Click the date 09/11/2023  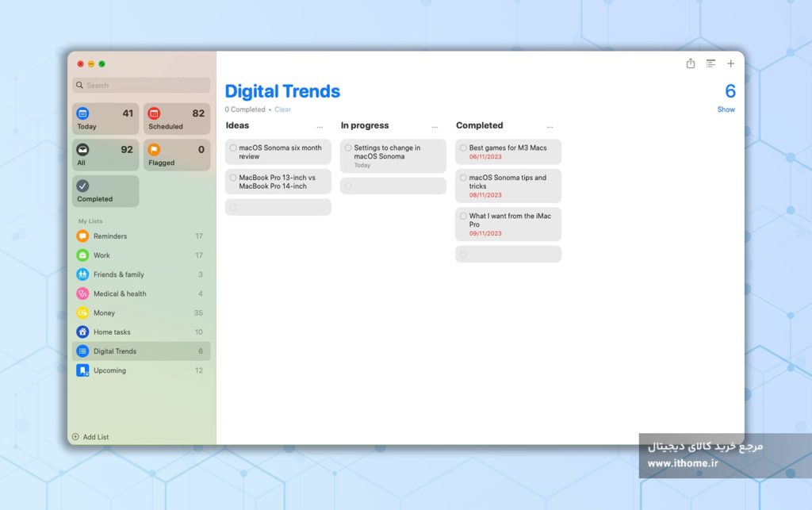[x=485, y=233]
